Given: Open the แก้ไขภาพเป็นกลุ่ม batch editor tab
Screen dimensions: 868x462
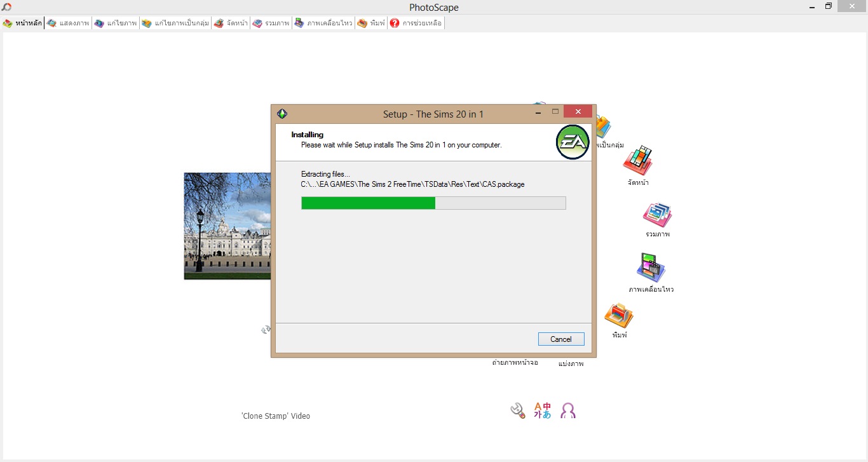Looking at the screenshot, I should click(x=175, y=23).
